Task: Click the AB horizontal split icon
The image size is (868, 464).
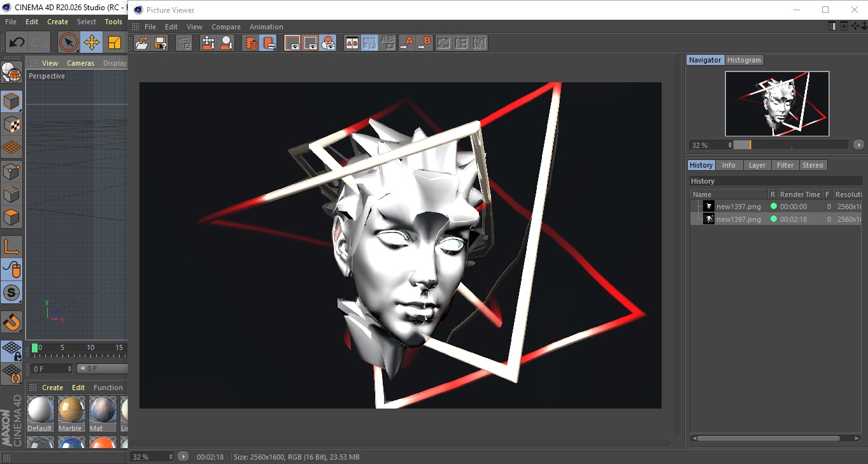Action: [462, 43]
